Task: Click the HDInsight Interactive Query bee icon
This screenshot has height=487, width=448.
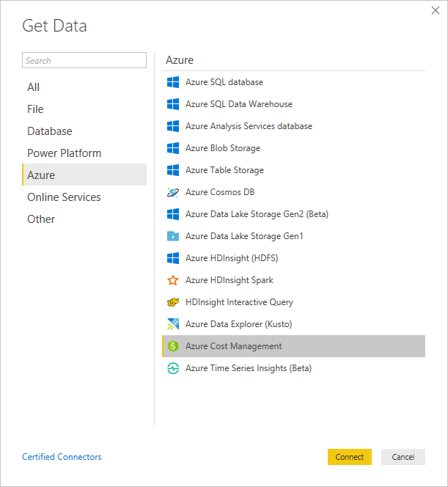Action: click(173, 302)
